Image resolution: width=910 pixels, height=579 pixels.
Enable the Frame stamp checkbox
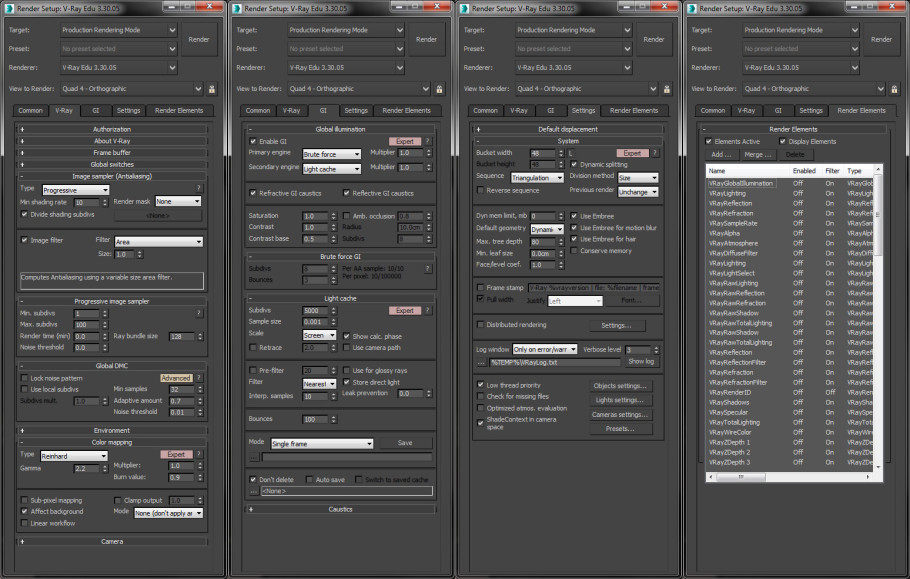point(481,287)
